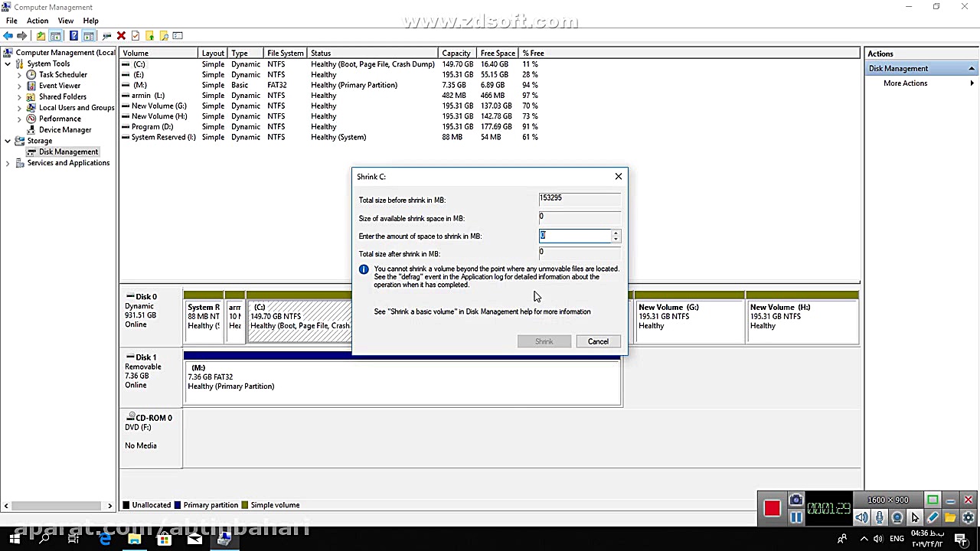
Task: Open More Actions in the Actions pane
Action: (x=905, y=83)
